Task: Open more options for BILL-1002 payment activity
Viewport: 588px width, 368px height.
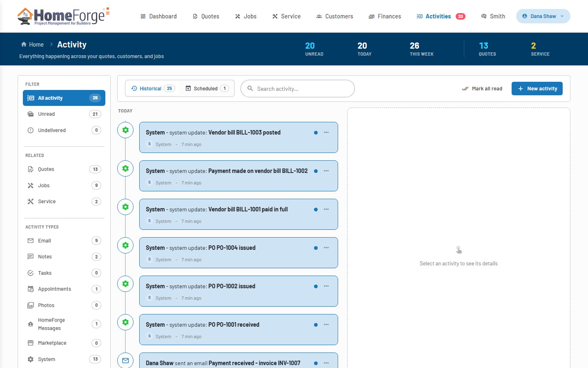Action: coord(326,171)
